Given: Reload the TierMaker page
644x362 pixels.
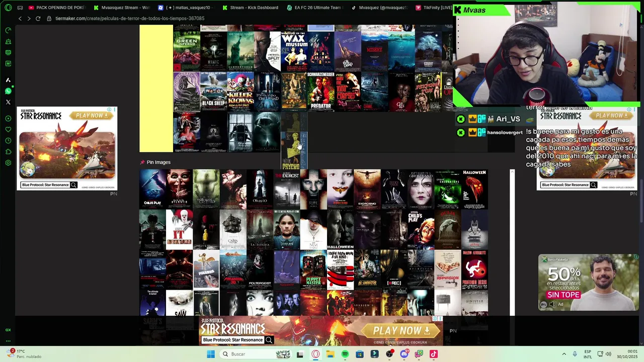Looking at the screenshot, I should (38, 19).
